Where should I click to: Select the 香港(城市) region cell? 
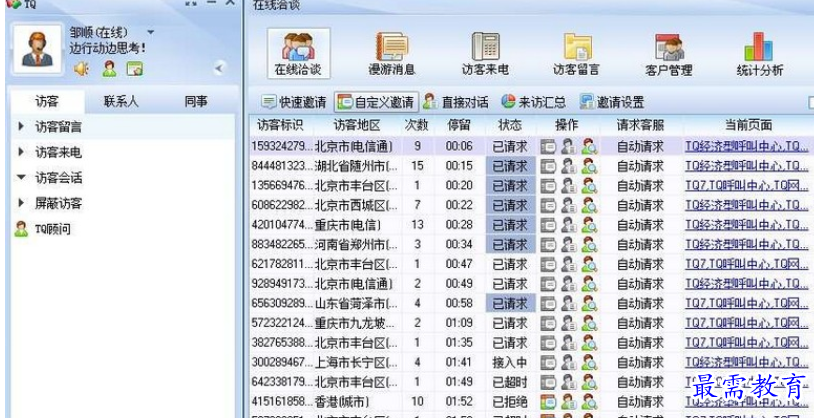(x=343, y=401)
